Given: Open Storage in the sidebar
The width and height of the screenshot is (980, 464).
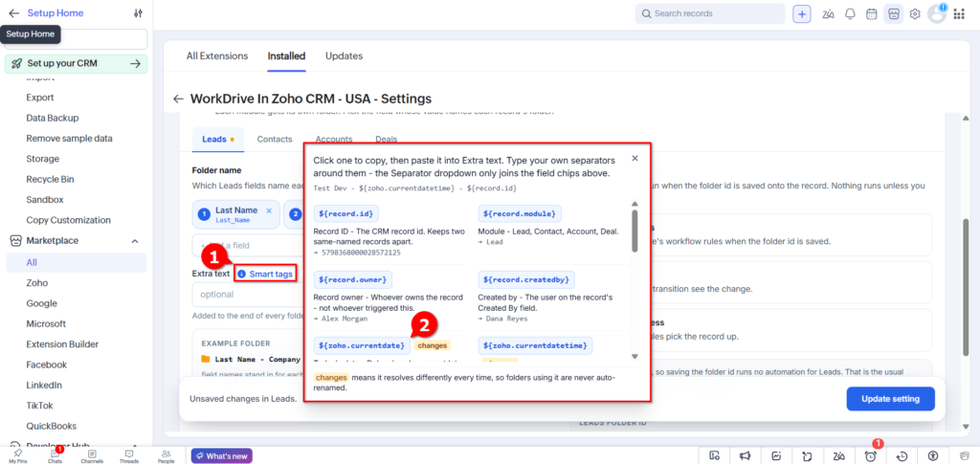Looking at the screenshot, I should point(43,159).
